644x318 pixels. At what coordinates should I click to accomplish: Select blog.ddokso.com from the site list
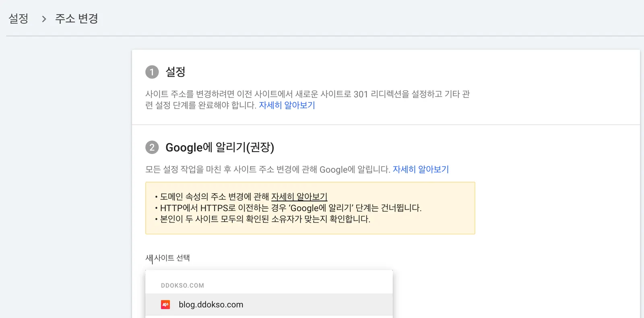point(269,305)
